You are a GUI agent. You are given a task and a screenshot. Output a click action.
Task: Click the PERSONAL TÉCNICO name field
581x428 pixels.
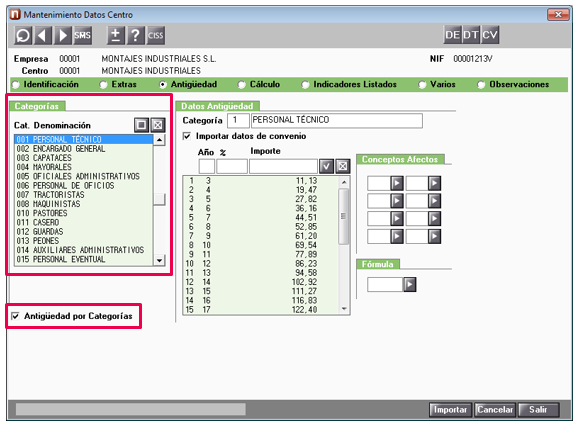[x=337, y=120]
